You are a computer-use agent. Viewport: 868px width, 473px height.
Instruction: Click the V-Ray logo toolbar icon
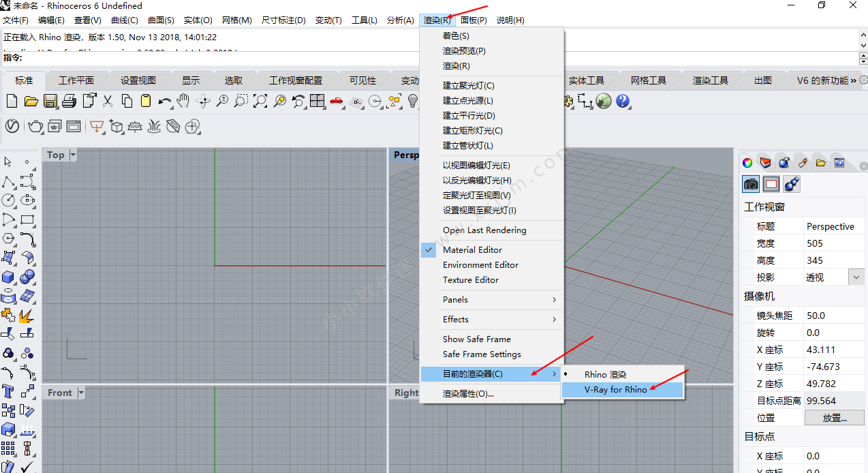[x=12, y=126]
